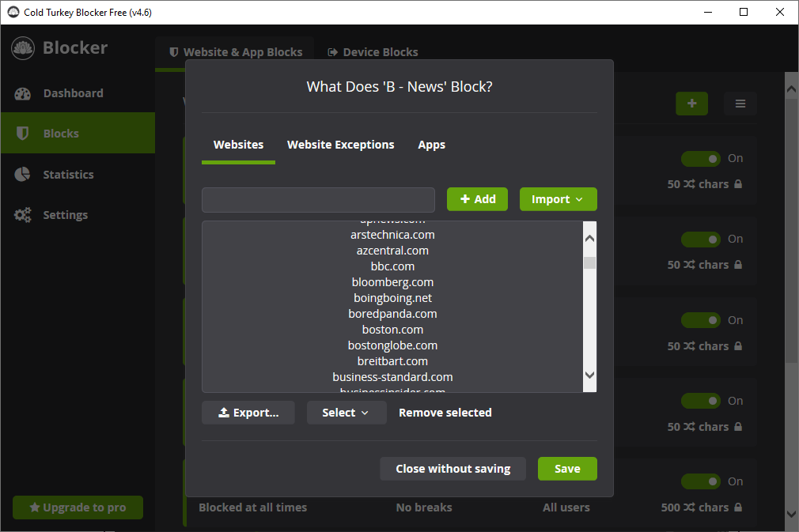This screenshot has width=799, height=532.
Task: Click website list scroll up arrow
Action: point(589,238)
